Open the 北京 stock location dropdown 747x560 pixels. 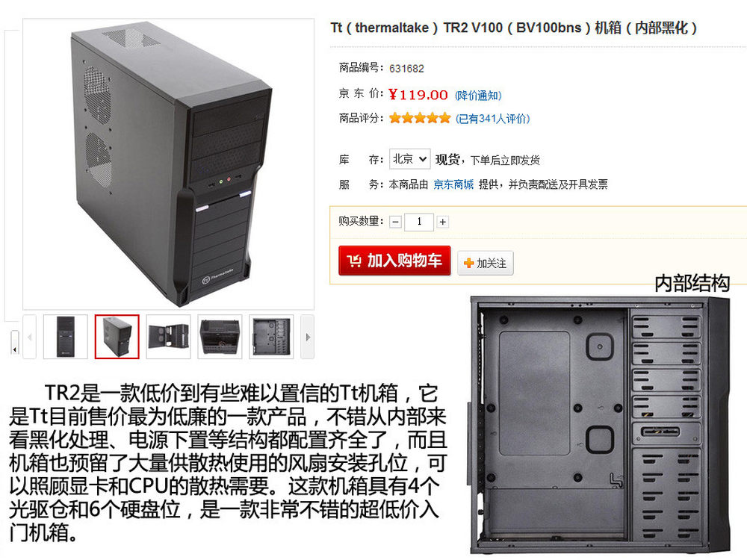[x=409, y=159]
